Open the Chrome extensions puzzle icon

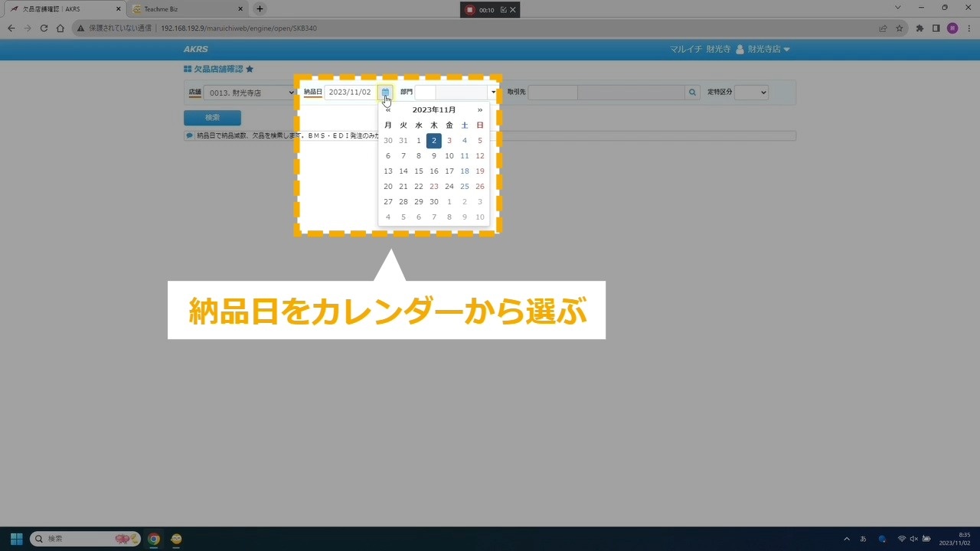920,28
